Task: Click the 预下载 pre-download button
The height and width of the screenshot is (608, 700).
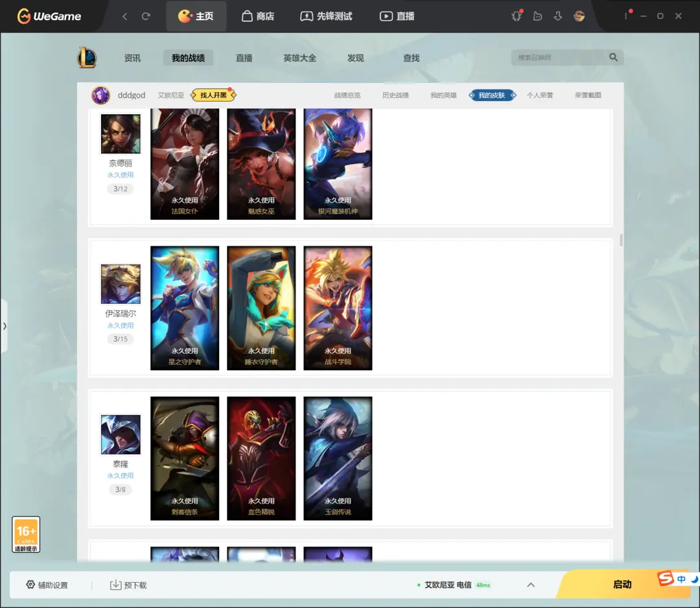Action: 128,585
